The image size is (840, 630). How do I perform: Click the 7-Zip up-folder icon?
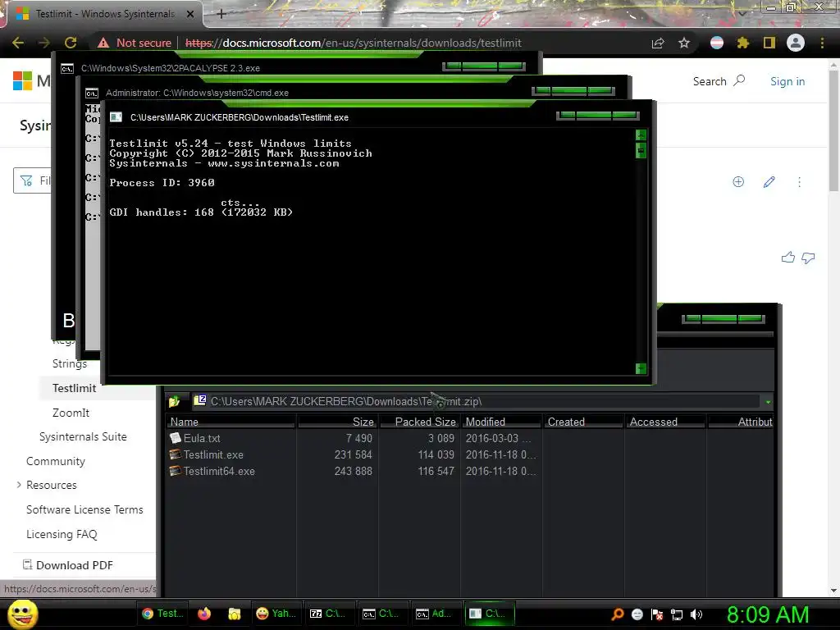click(x=175, y=401)
